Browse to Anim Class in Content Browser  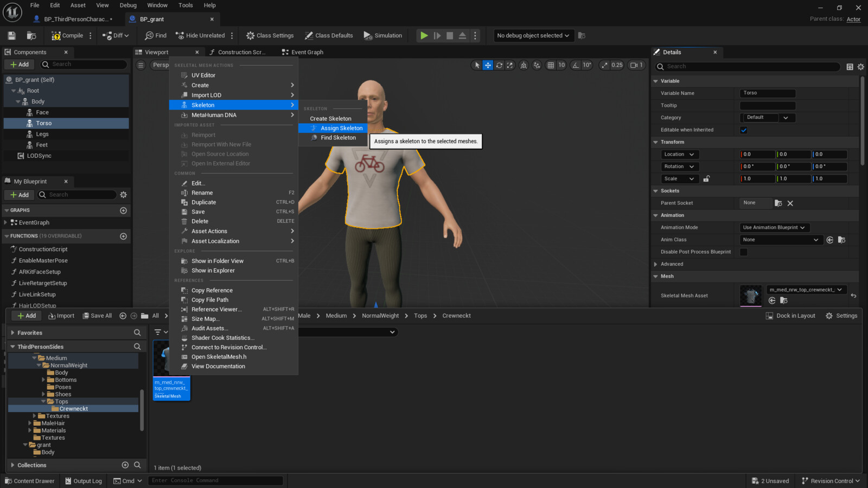[x=841, y=240]
